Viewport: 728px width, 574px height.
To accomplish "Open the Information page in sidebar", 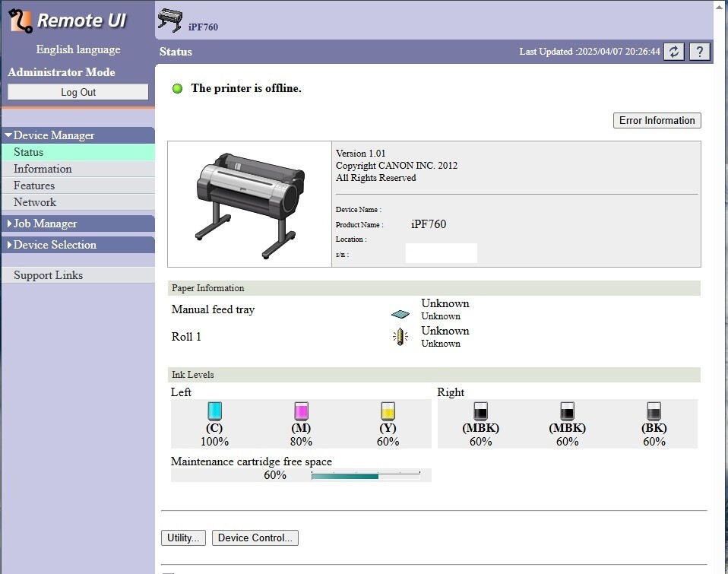I will tap(43, 169).
